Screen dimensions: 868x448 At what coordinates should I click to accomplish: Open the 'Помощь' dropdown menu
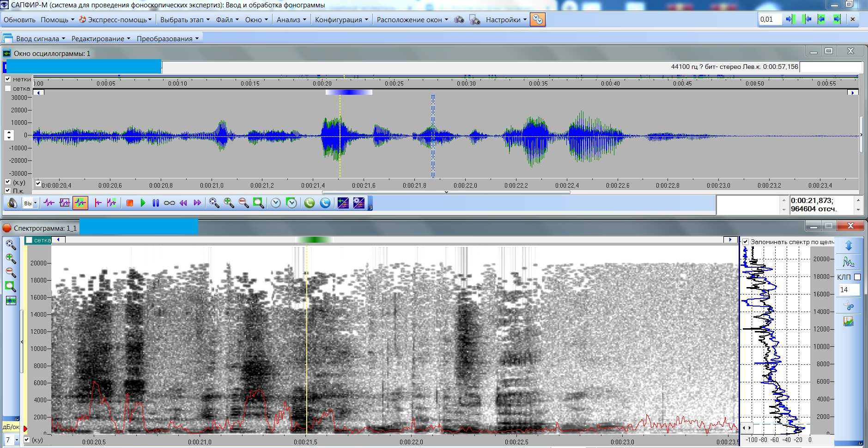tap(57, 20)
